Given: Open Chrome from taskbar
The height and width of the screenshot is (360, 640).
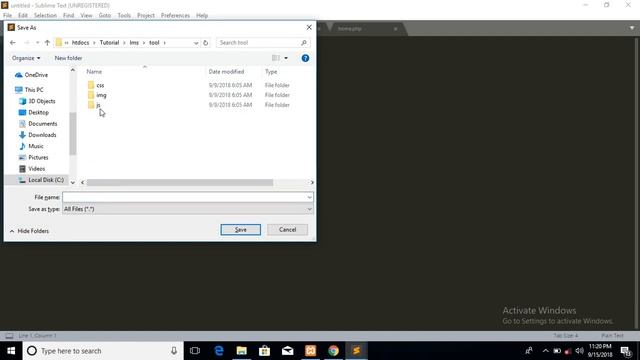Looking at the screenshot, I should coord(333,351).
